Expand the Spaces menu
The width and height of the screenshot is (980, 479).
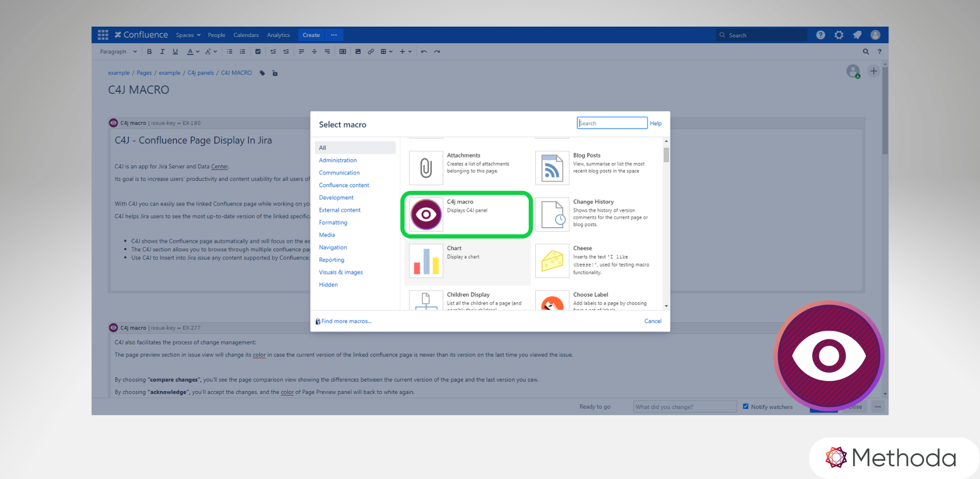[x=188, y=35]
